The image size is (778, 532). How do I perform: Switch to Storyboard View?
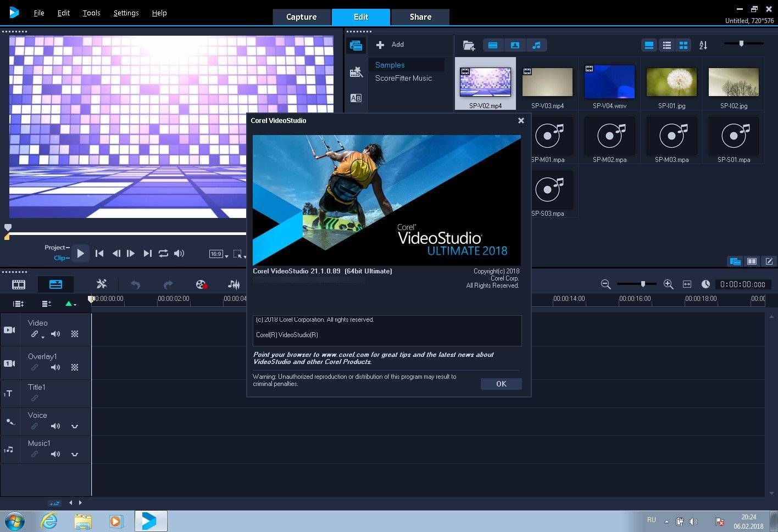click(19, 284)
